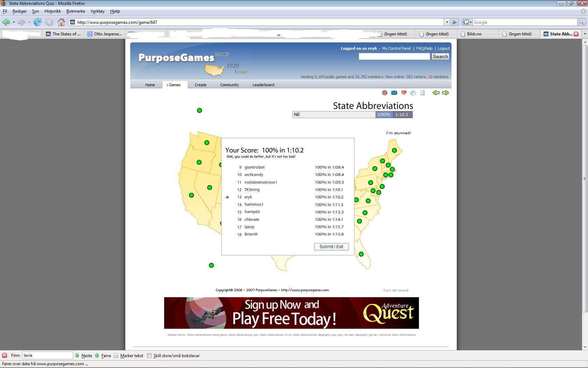588x368 pixels.
Task: Click the Logout link
Action: pyautogui.click(x=443, y=48)
